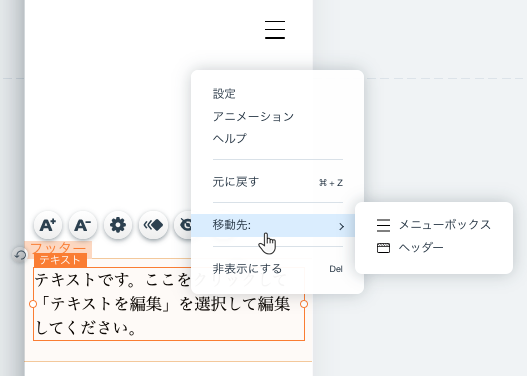Click the right resize handle of the text box
The height and width of the screenshot is (376, 527).
pyautogui.click(x=304, y=304)
